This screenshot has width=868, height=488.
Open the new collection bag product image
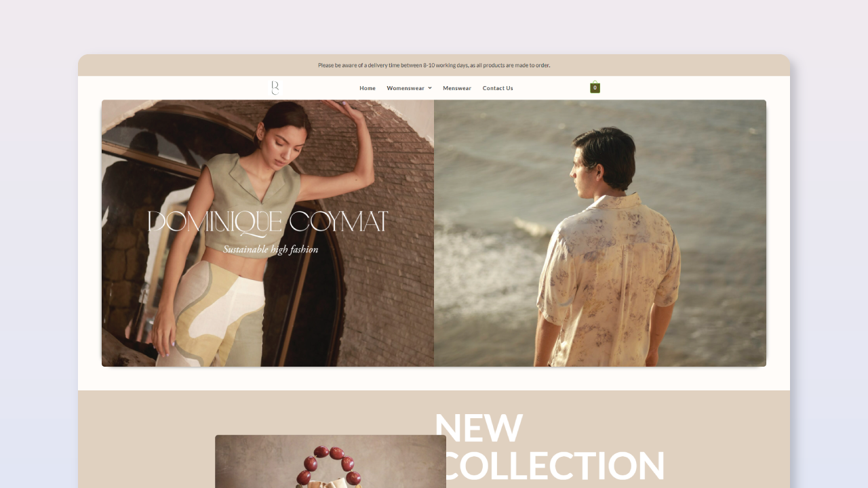pos(330,462)
